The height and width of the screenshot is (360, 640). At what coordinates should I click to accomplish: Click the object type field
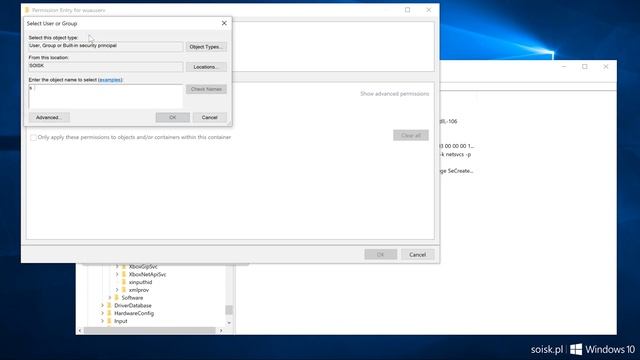(x=106, y=47)
